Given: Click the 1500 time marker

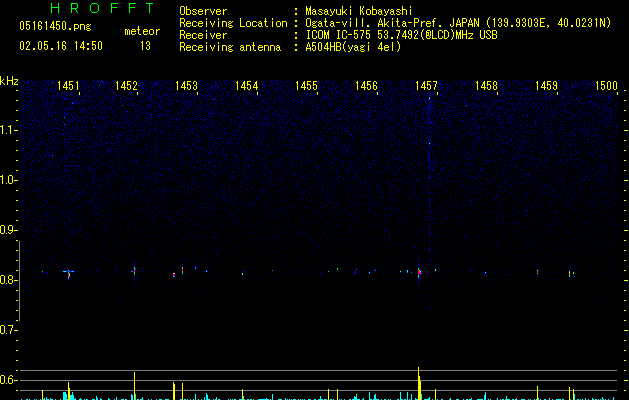Looking at the screenshot, I should click(x=606, y=86).
